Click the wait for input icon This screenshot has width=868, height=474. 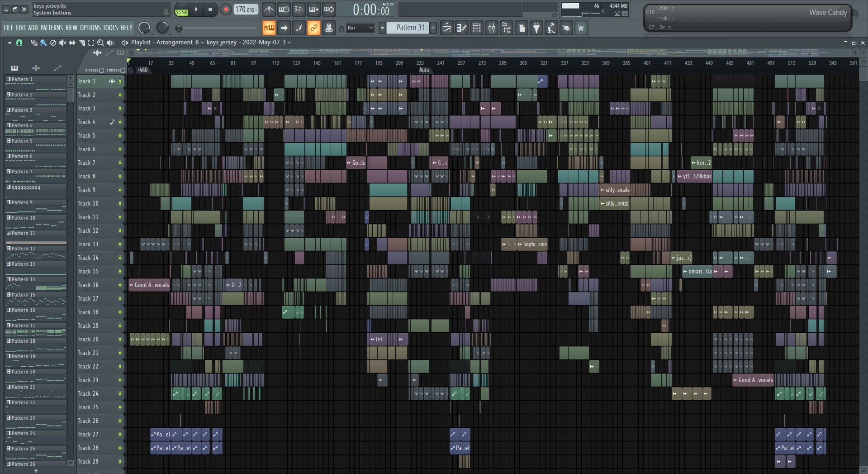[x=284, y=9]
